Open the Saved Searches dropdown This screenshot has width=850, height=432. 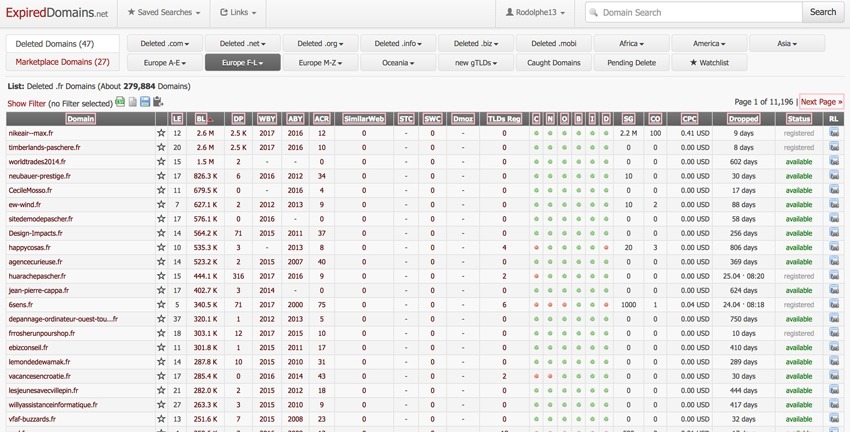tap(164, 12)
